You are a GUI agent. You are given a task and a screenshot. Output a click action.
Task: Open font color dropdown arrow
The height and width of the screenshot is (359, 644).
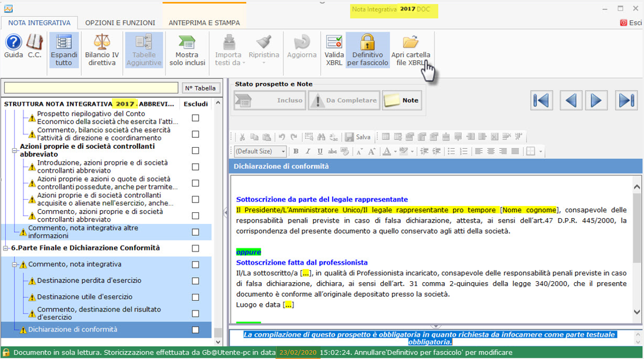394,152
